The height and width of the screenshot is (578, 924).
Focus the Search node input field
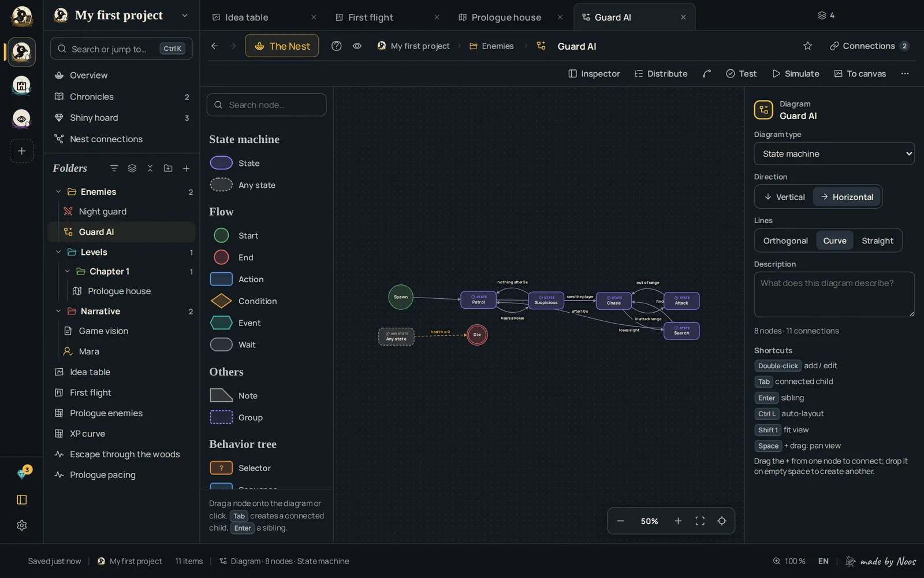pyautogui.click(x=266, y=105)
